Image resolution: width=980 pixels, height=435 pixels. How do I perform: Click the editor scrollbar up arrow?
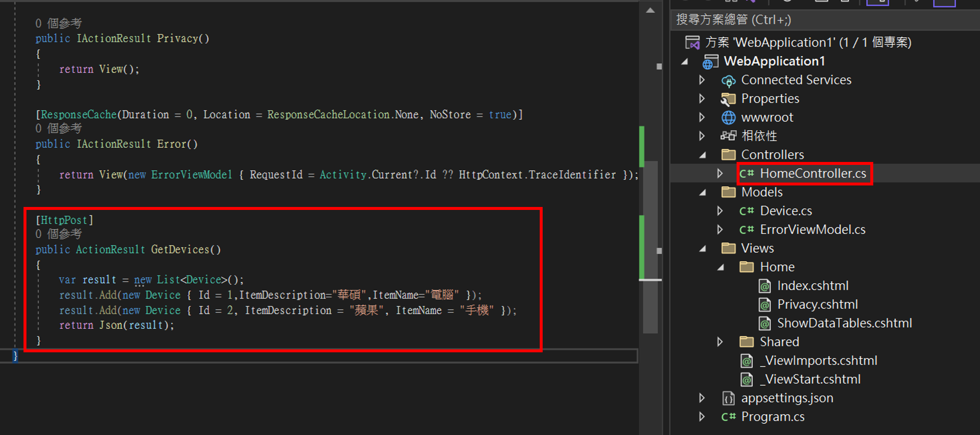tap(650, 10)
